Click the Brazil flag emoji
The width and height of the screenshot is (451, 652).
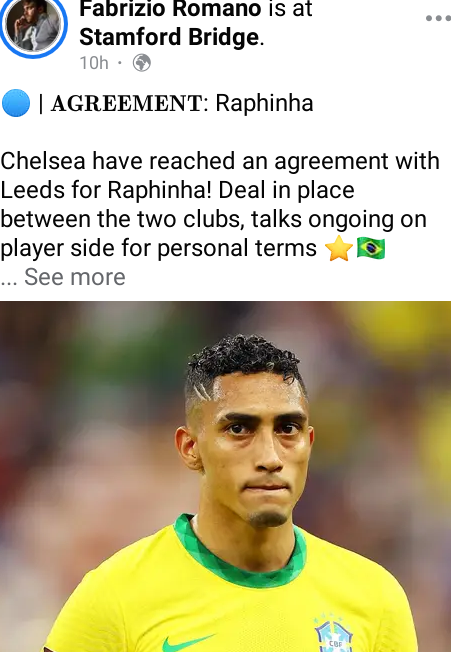[x=371, y=248]
